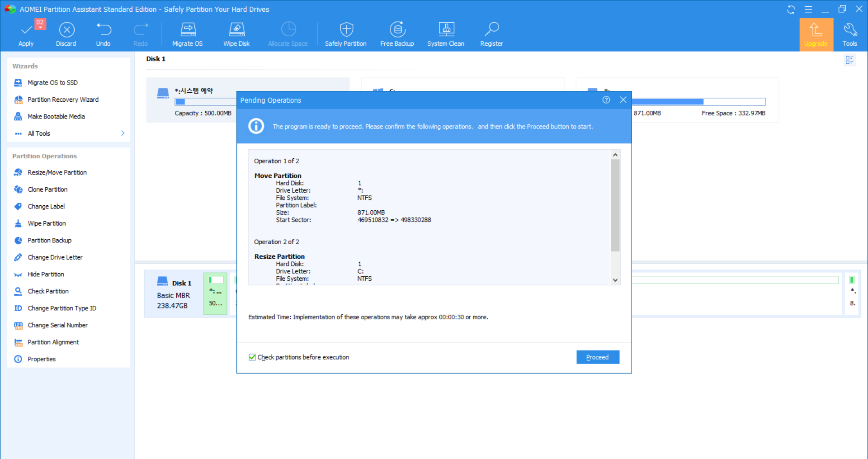Viewport: 868px width, 459px height.
Task: Close the Pending Operations dialog
Action: [x=623, y=100]
